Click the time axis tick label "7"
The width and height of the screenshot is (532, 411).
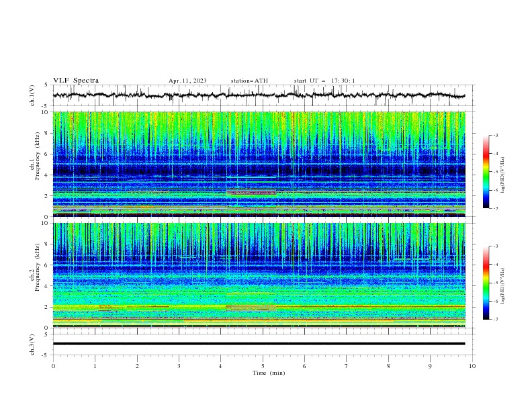point(347,366)
